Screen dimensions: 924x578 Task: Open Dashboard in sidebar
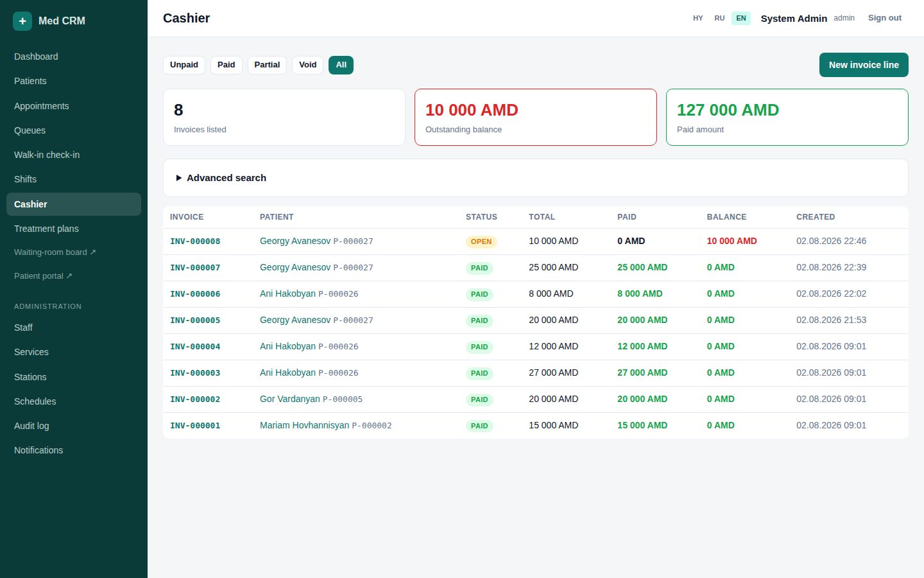(x=74, y=57)
